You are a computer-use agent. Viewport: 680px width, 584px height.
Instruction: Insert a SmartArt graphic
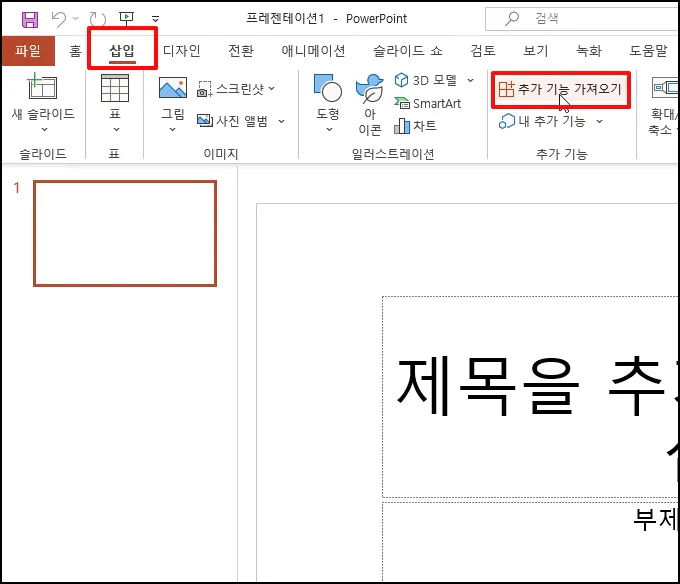[428, 103]
